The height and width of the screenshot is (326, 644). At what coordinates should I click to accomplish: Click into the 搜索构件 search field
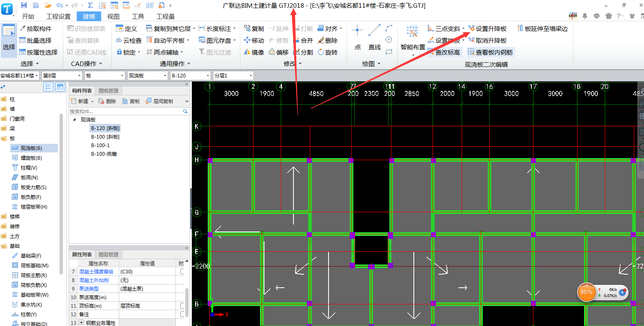pyautogui.click(x=125, y=111)
